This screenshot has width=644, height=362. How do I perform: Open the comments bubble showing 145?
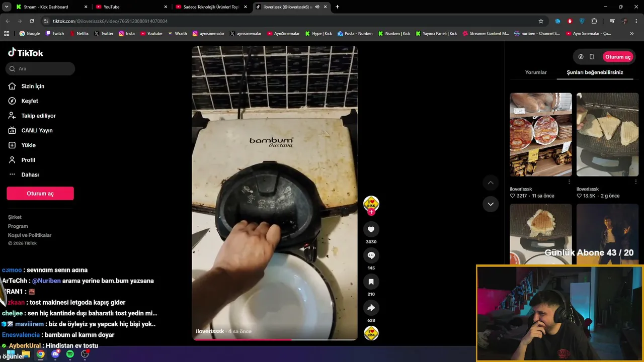(x=371, y=255)
